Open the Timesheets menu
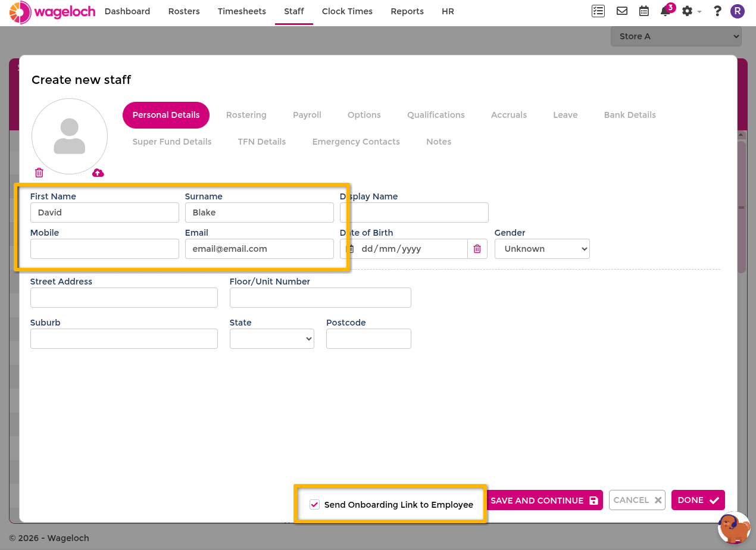The image size is (756, 550). [x=242, y=11]
